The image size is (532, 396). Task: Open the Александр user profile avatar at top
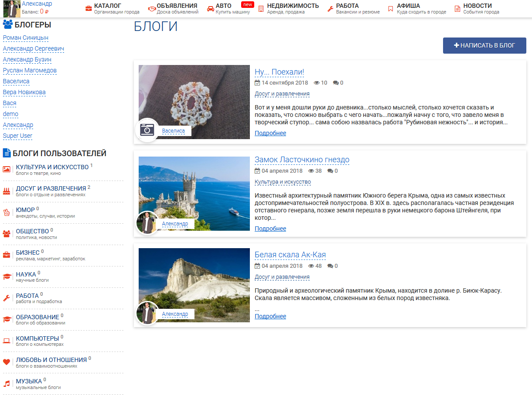(x=12, y=8)
